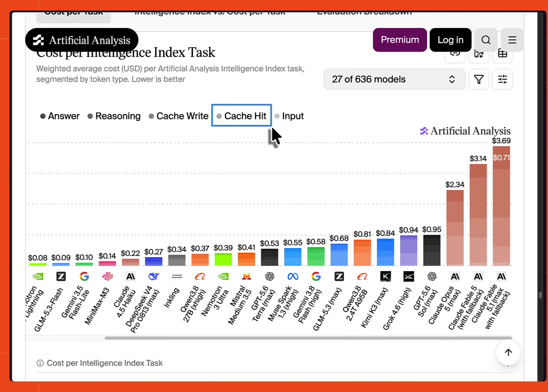Click the Google logo under Gemini 3.8 Flash
Image resolution: width=548 pixels, height=392 pixels.
(316, 277)
